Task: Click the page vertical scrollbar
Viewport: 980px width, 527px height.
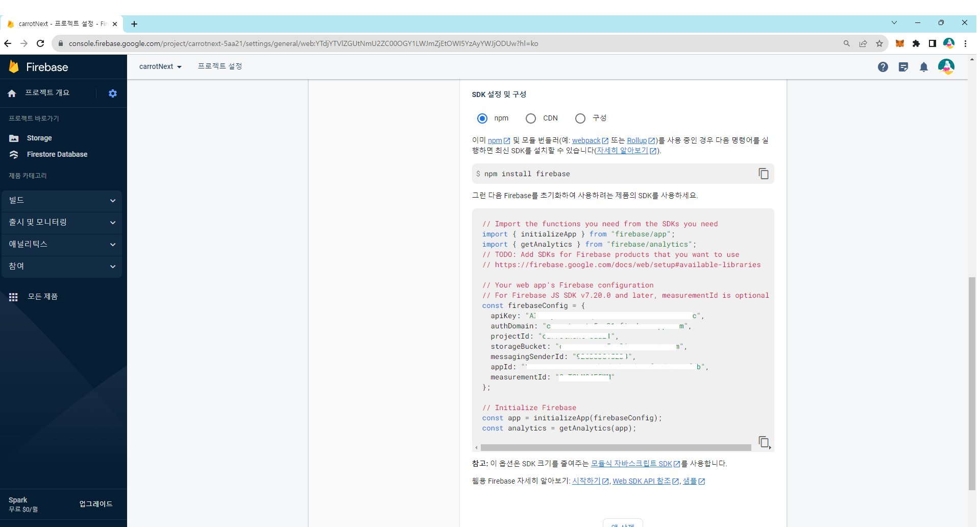Action: (x=972, y=384)
